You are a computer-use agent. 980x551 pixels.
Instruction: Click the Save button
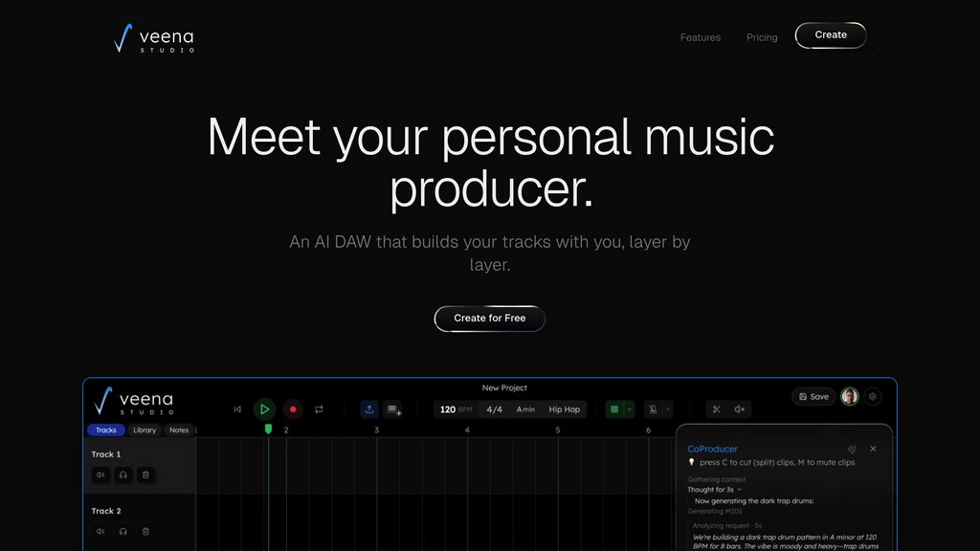pos(813,397)
